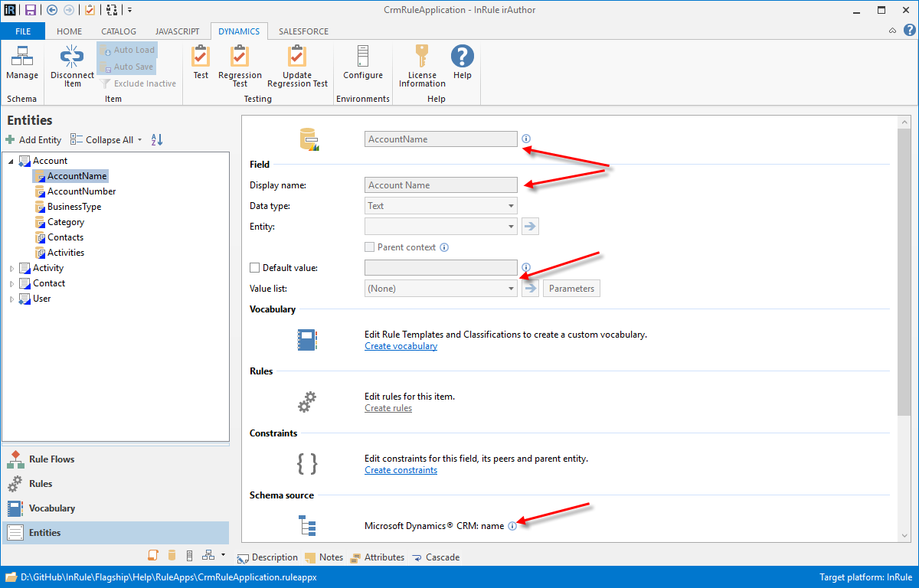The height and width of the screenshot is (588, 919).
Task: Select the Activities collection
Action: [60, 253]
